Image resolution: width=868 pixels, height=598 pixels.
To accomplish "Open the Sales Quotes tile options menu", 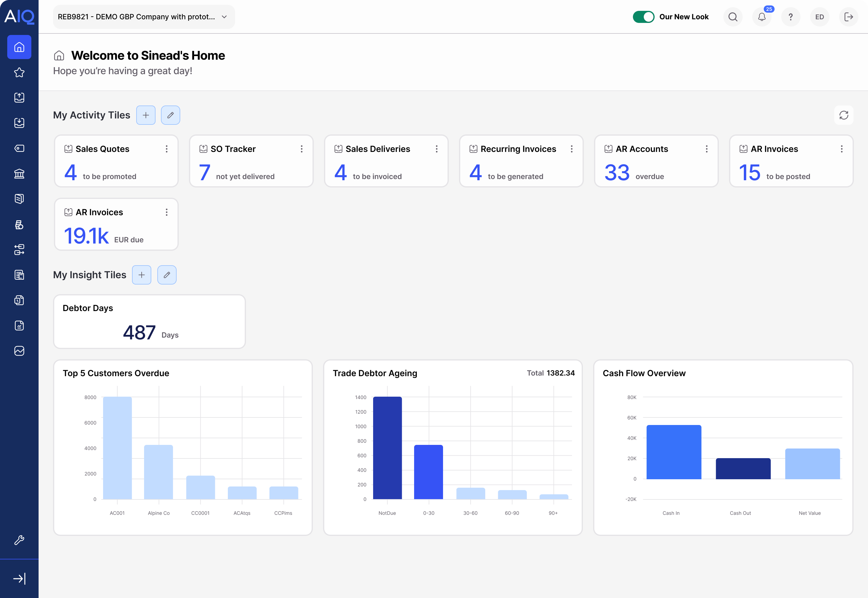I will tap(167, 149).
